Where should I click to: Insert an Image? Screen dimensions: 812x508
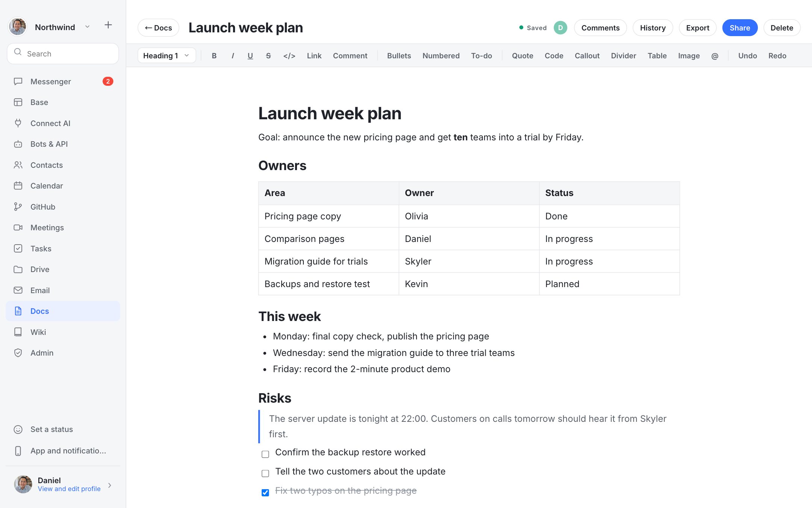point(689,56)
